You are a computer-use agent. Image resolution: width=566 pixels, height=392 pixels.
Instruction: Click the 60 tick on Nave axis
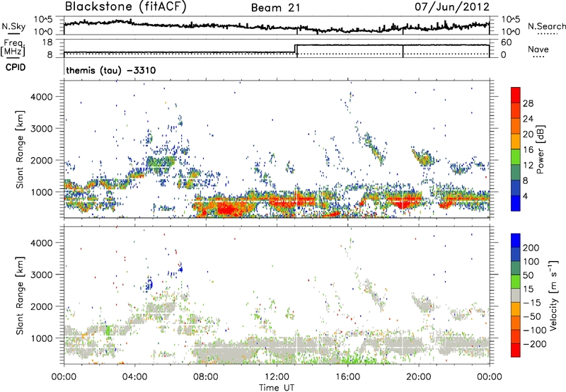tap(507, 42)
